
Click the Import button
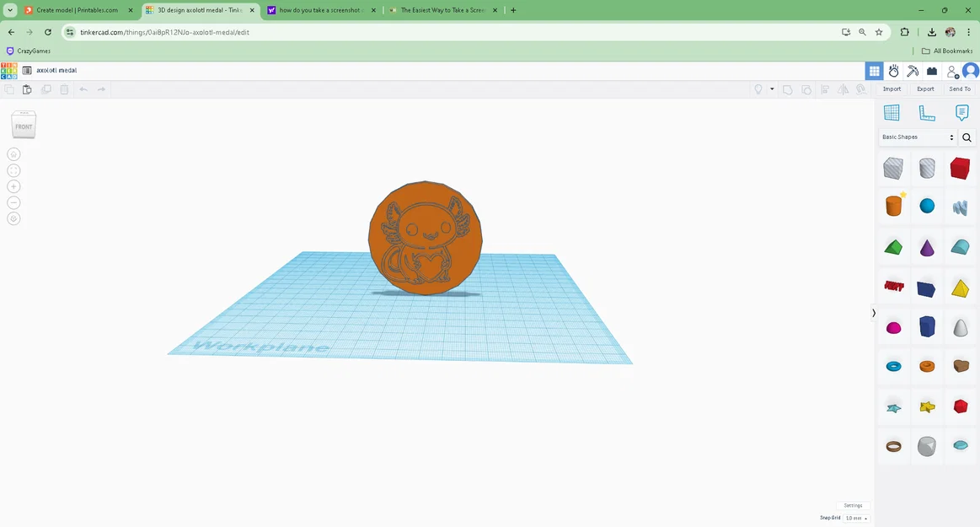coord(892,89)
